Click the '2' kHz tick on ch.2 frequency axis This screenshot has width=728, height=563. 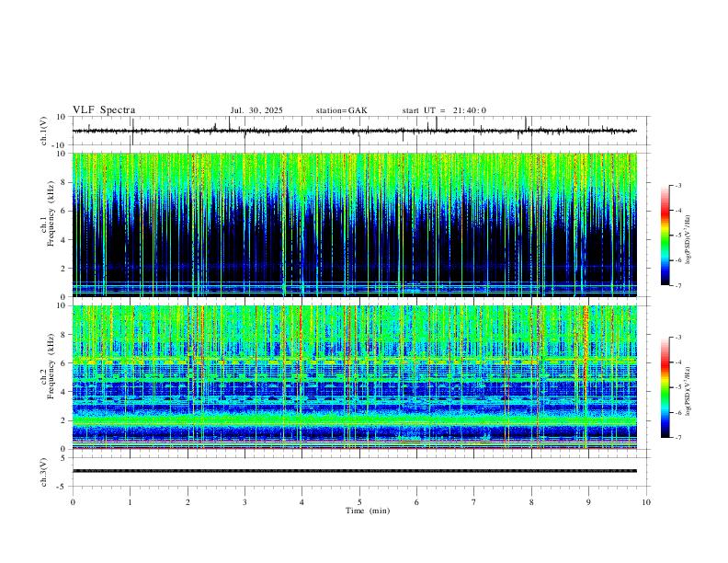63,420
